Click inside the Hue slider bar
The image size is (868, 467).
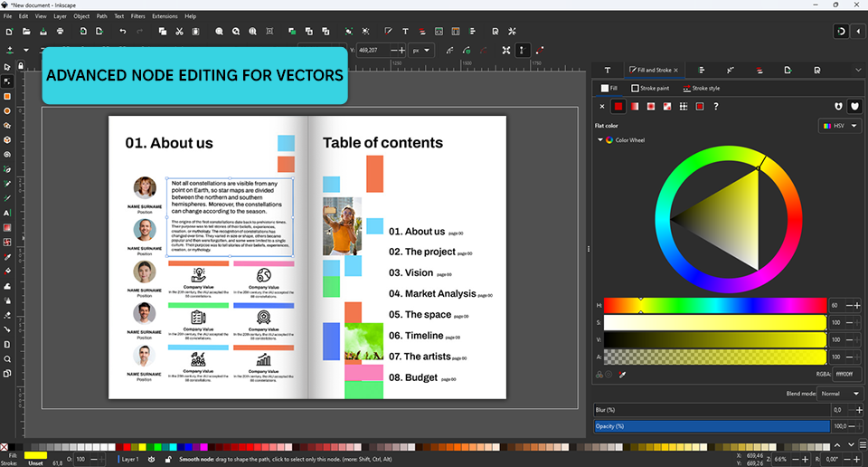click(714, 305)
